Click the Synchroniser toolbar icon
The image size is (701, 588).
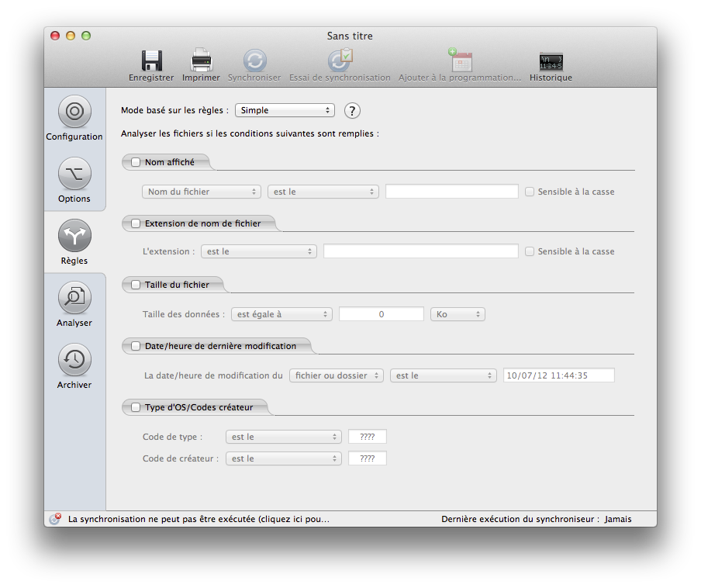click(x=255, y=61)
